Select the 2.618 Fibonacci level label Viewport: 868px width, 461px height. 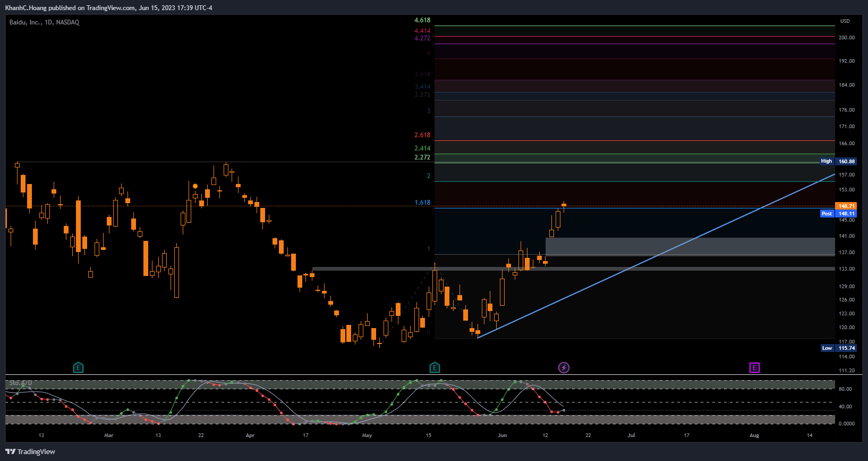coord(422,135)
